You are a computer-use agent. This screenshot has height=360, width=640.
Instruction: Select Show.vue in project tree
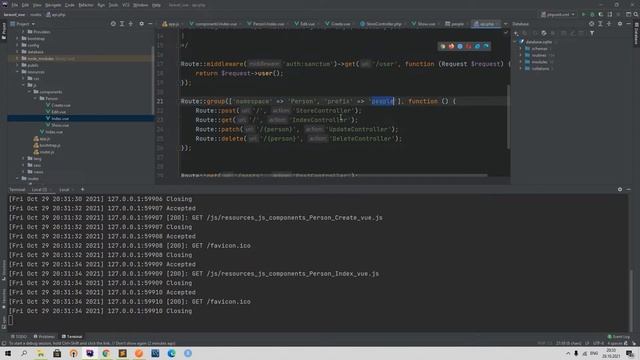(57, 125)
